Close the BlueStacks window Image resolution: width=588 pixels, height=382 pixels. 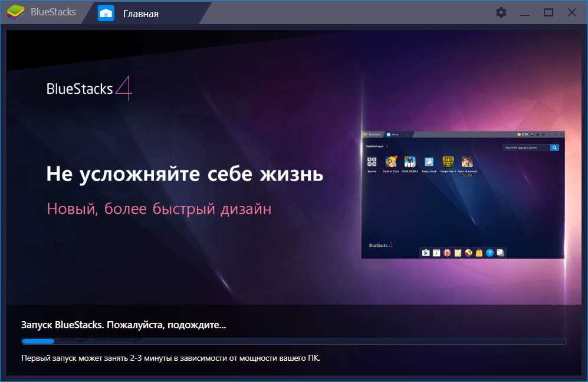point(571,12)
